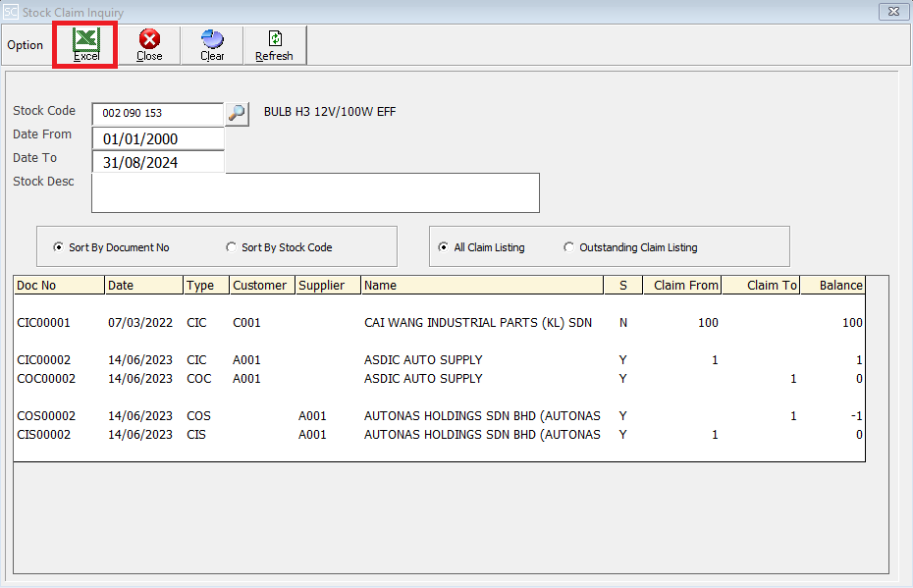The image size is (913, 588).
Task: Click supplier A001 in CIS00002 row
Action: 313,434
